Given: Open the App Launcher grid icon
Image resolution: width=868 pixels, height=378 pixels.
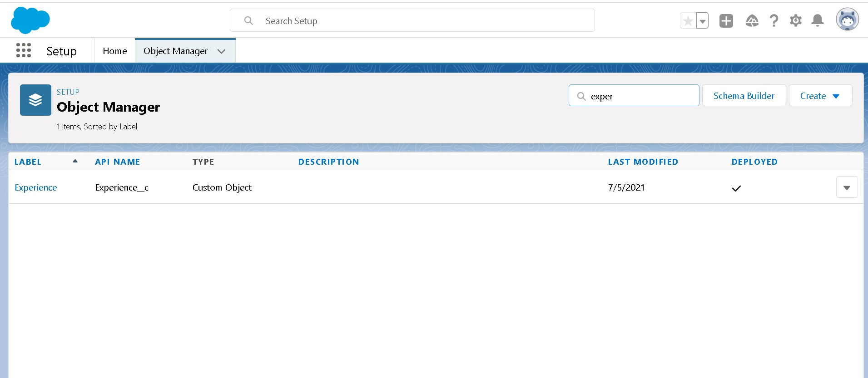Looking at the screenshot, I should click(x=24, y=50).
